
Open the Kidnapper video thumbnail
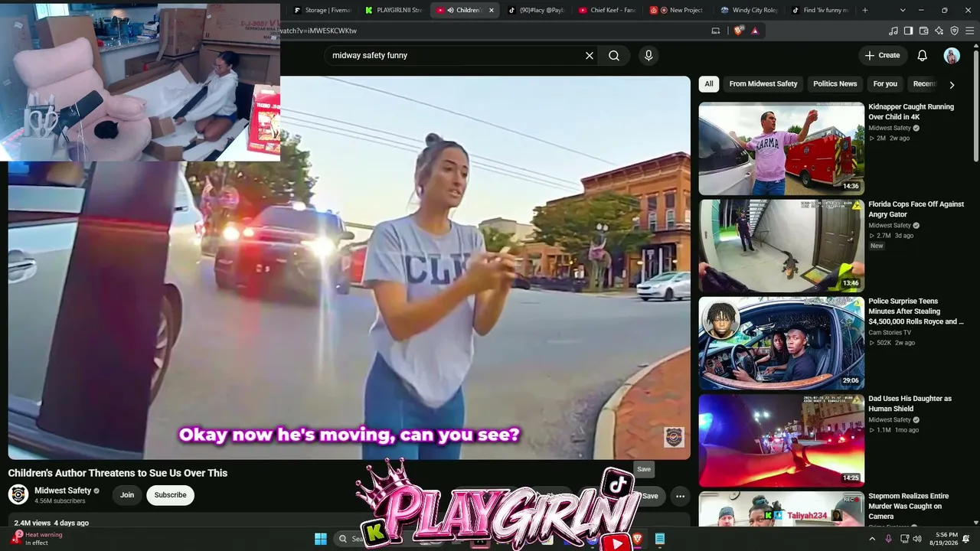(x=781, y=148)
